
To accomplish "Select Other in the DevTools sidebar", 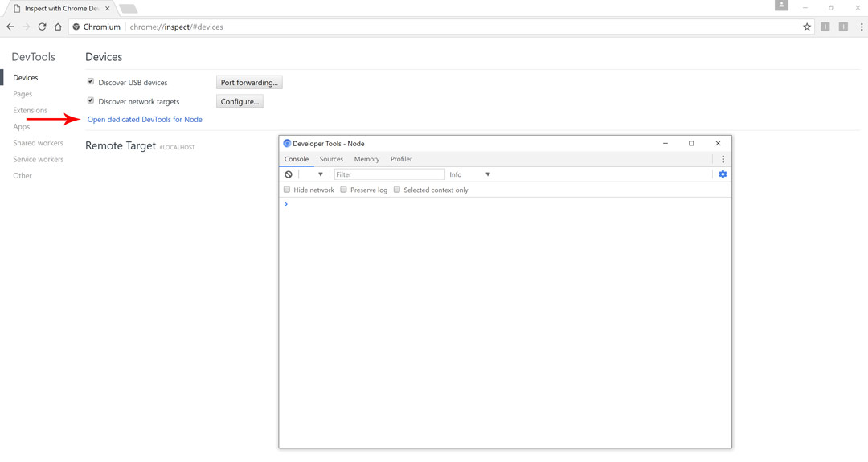I will 23,175.
